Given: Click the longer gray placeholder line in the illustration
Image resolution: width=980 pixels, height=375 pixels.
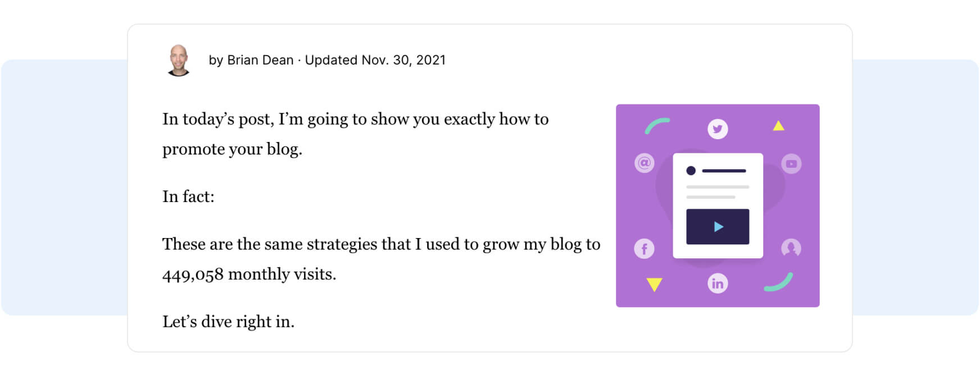Looking at the screenshot, I should click(718, 187).
